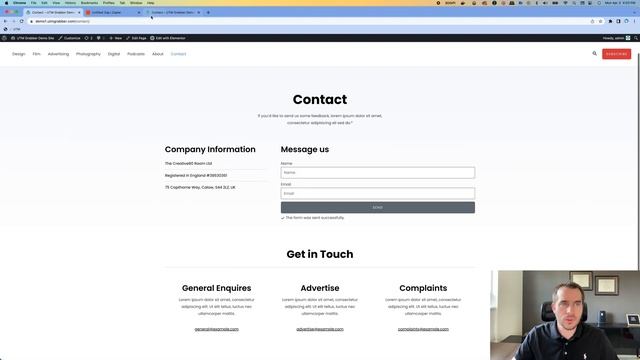
Task: Open the History menu
Action: click(x=70, y=3)
